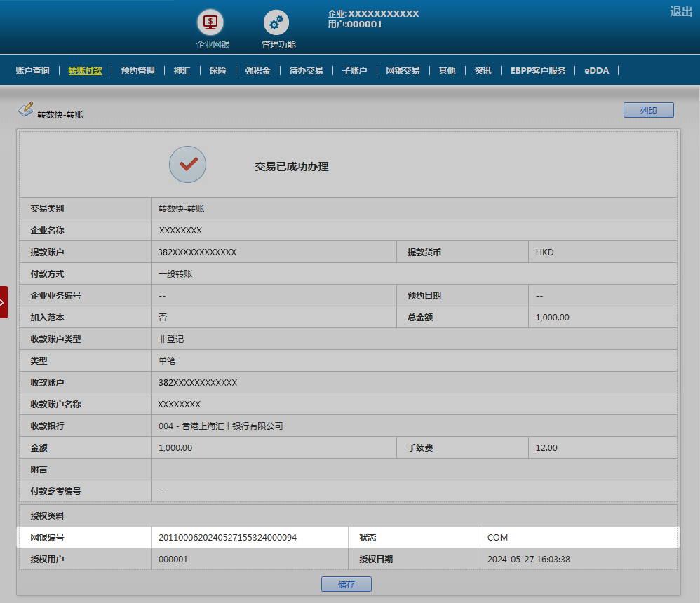Select the 资讯 menu item
This screenshot has height=603, width=700.
coord(483,71)
